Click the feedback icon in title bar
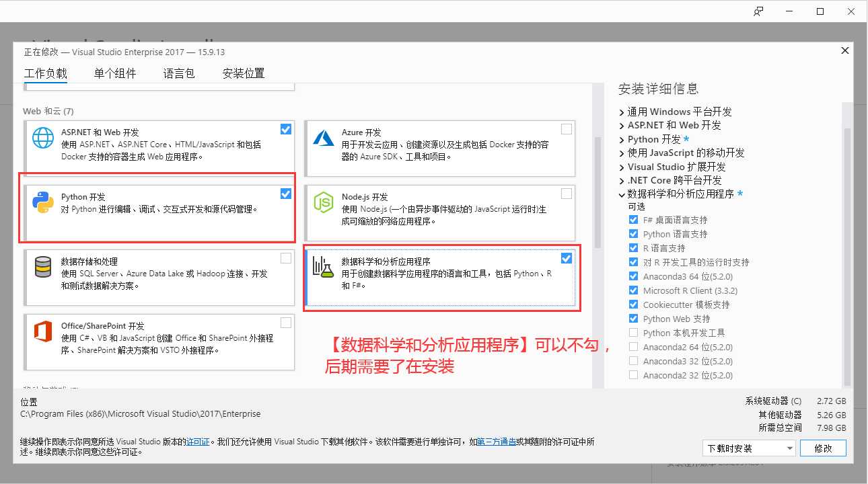This screenshot has height=484, width=868. click(759, 11)
